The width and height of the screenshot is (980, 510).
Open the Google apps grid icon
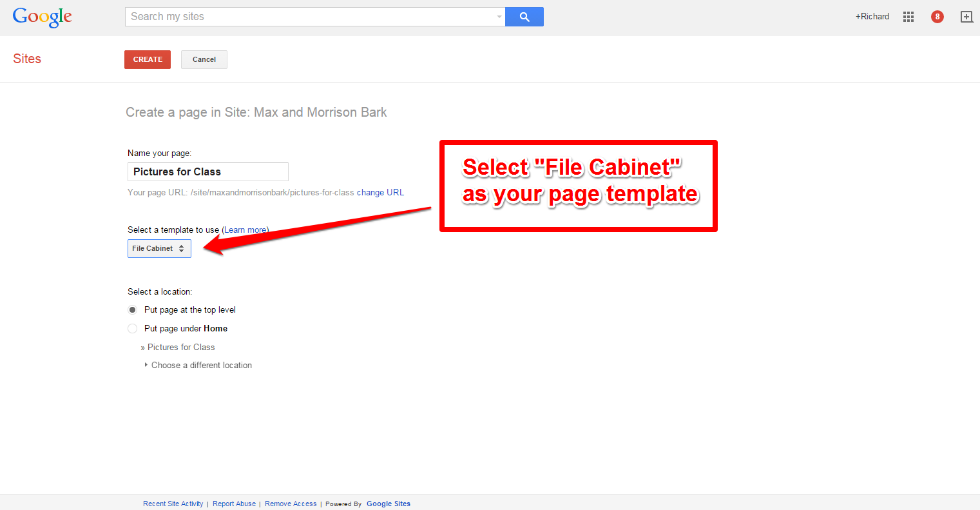[x=908, y=17]
